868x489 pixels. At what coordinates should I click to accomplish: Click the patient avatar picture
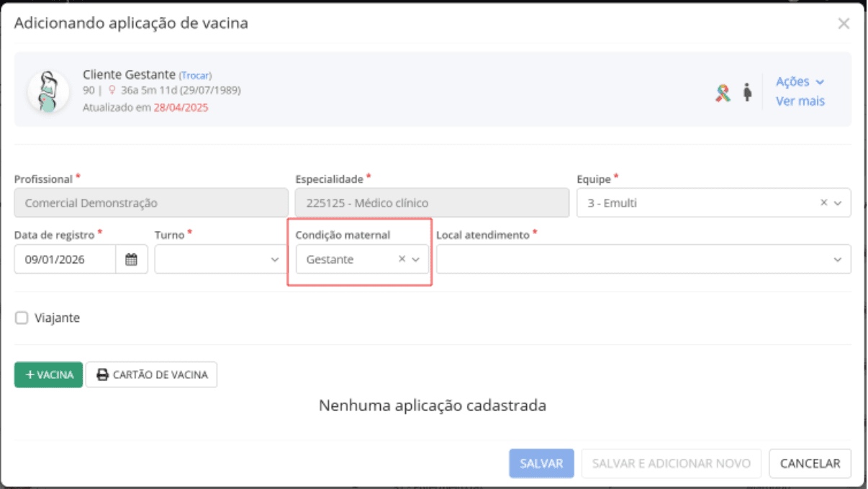pyautogui.click(x=48, y=91)
